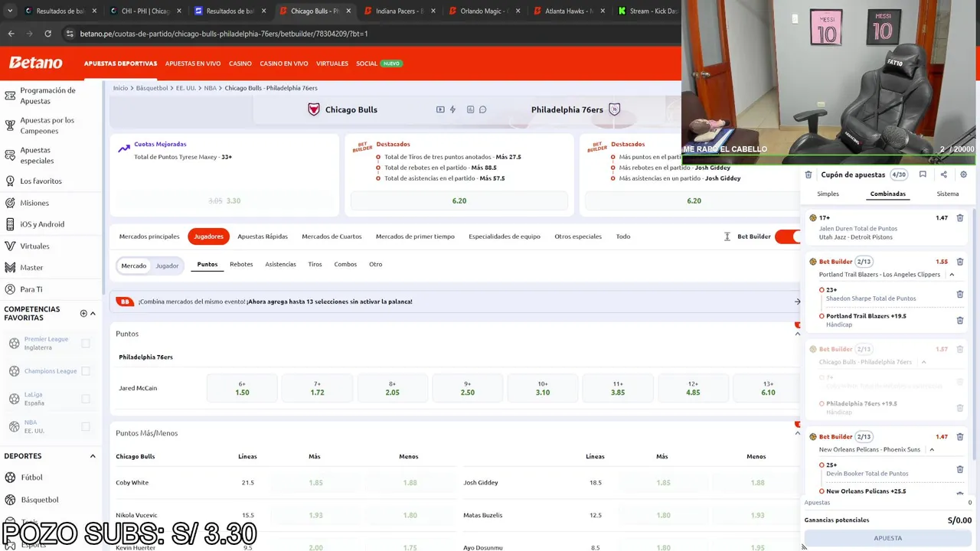
Task: Check the Premier League Inglaterra checkbox
Action: (86, 344)
